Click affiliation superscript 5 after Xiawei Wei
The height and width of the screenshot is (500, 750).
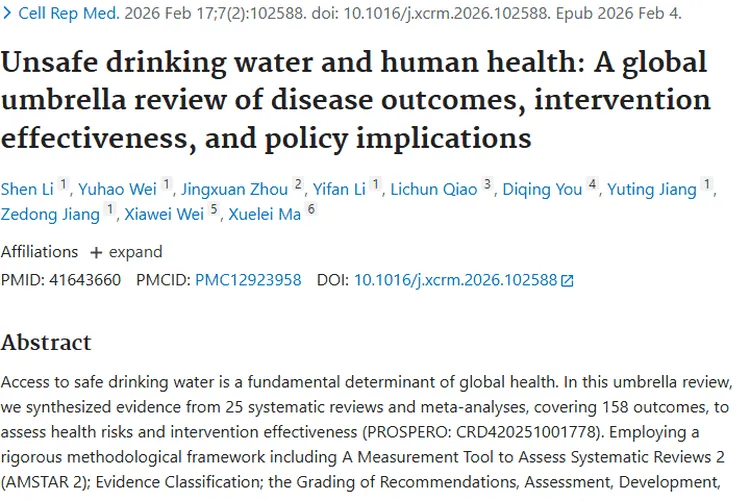click(213, 210)
